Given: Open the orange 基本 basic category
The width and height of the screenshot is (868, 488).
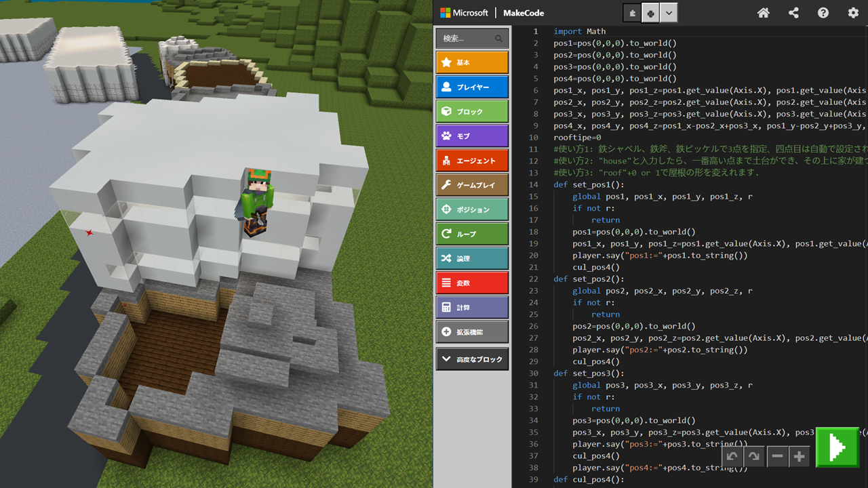Looking at the screenshot, I should pyautogui.click(x=472, y=62).
